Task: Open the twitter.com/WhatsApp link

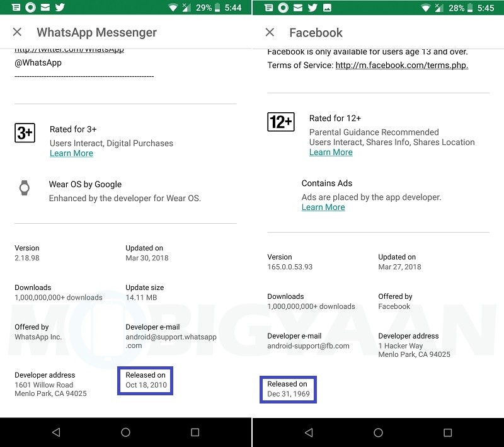Action: [x=69, y=50]
